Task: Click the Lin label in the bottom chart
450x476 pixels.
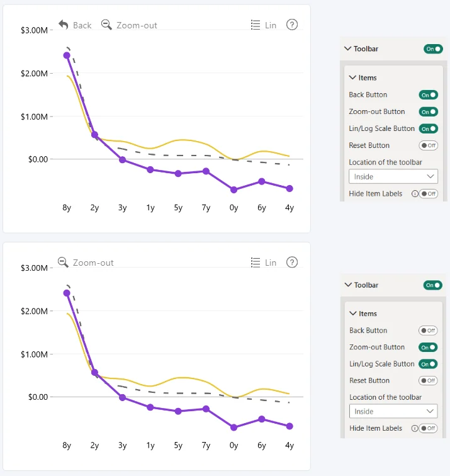Action: coord(271,263)
